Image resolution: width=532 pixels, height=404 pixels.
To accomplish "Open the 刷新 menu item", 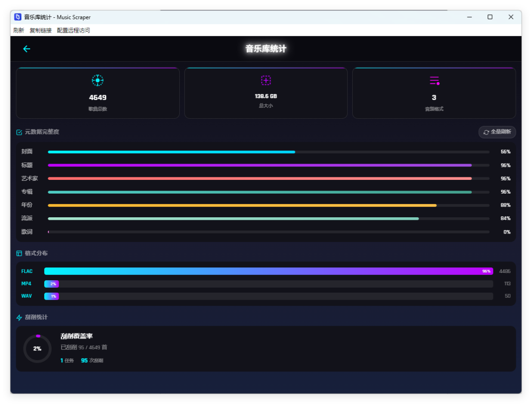I will (x=19, y=30).
